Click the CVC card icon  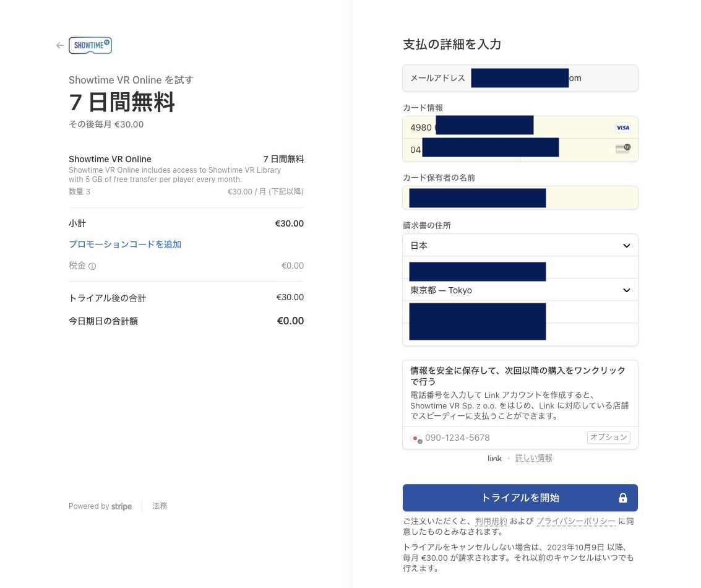(x=622, y=149)
